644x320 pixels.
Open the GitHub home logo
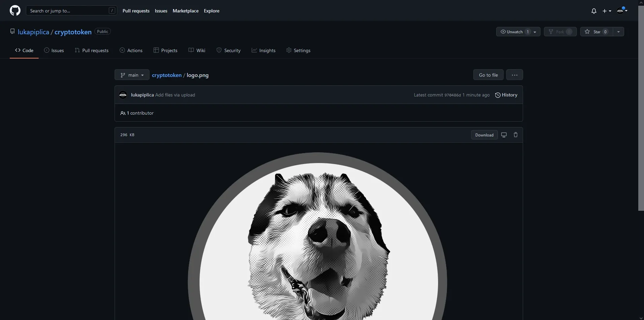pos(15,11)
